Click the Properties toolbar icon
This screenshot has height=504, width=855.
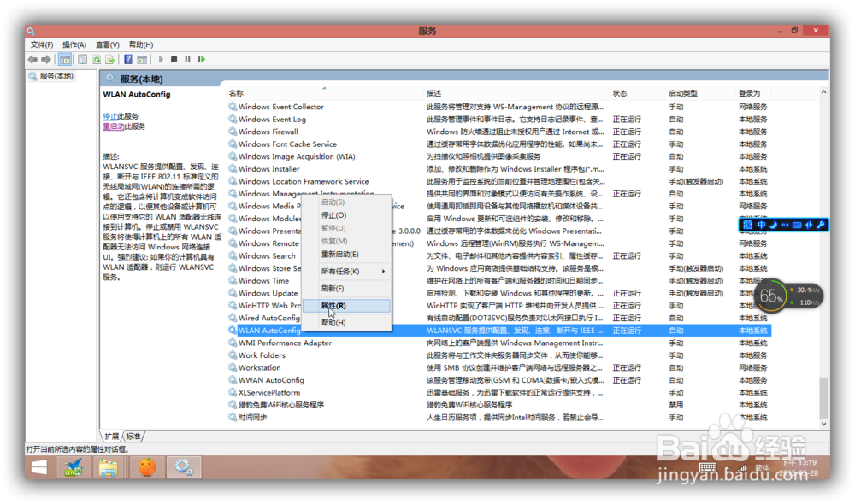coord(82,60)
